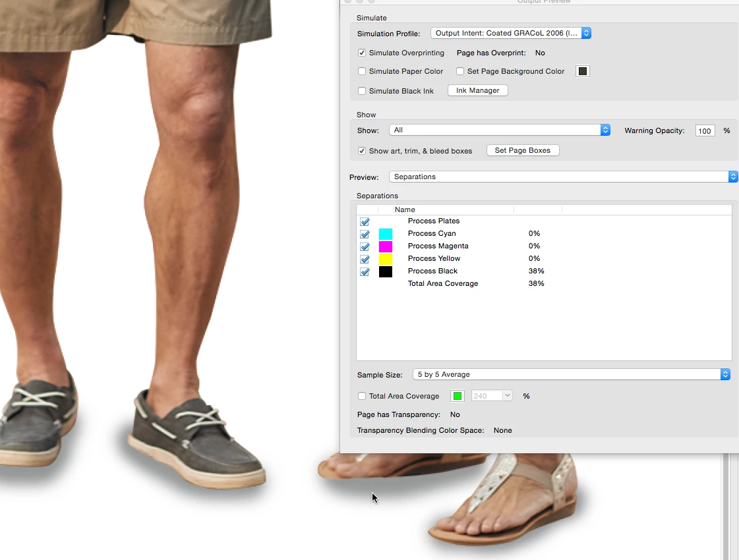Click the cyan color swatch icon
Viewport: 739px width, 560px height.
[386, 234]
